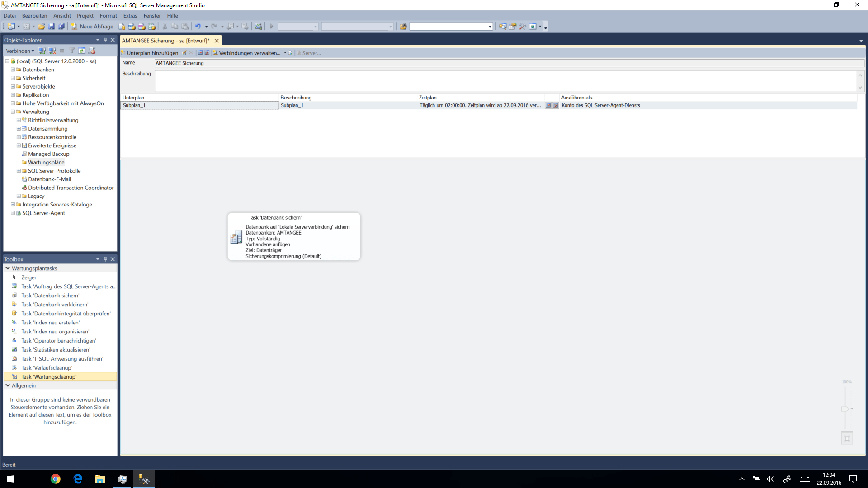Toggle auto-hide pin of Objekt-Explorer panel
Viewport: 868px width, 488px height.
(x=105, y=40)
